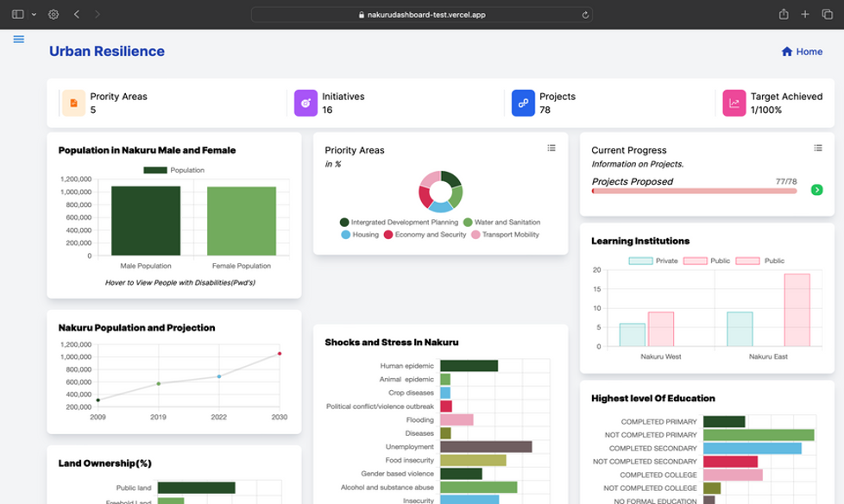
Task: Reload the page using the address bar icon
Action: (585, 15)
